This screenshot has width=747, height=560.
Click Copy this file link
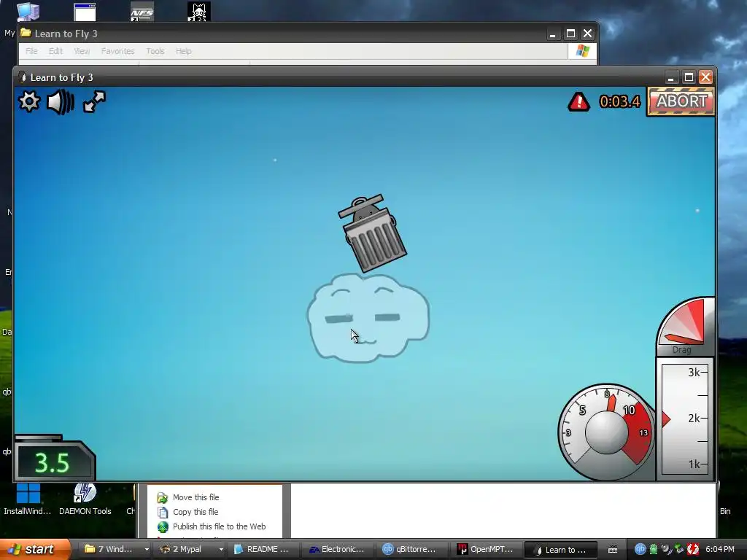pos(196,512)
